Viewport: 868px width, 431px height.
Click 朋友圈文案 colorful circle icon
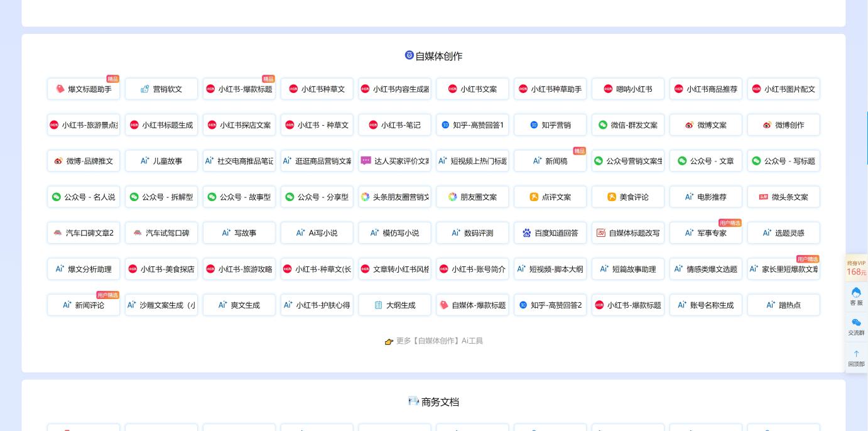coord(452,197)
